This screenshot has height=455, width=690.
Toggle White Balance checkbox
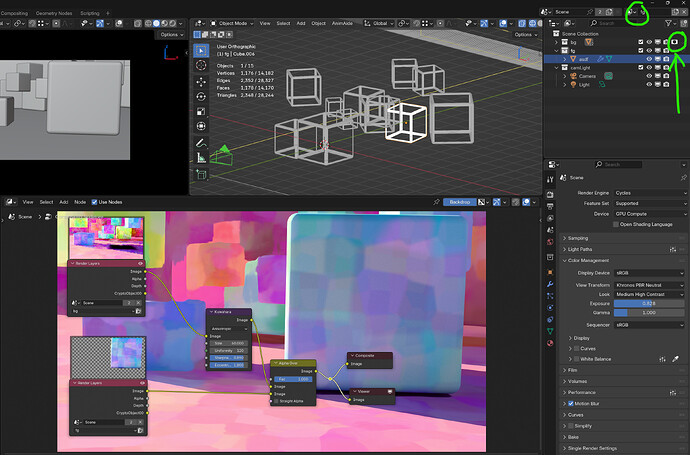(x=576, y=359)
